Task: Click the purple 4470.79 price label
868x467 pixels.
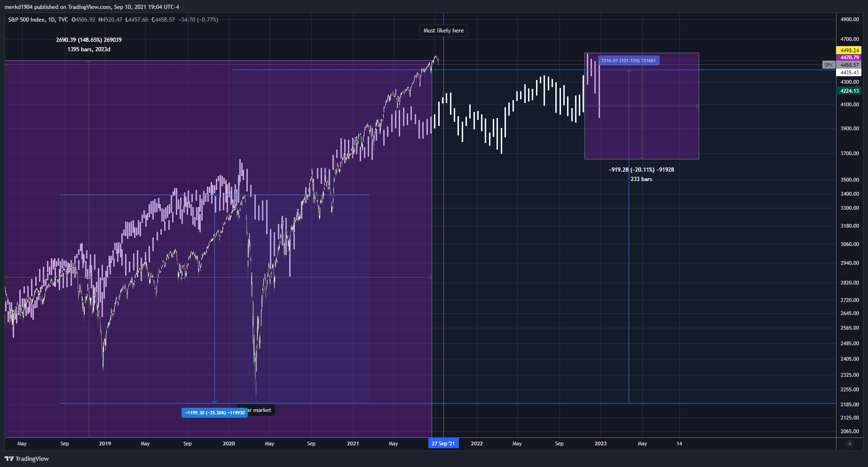Action: pyautogui.click(x=849, y=57)
